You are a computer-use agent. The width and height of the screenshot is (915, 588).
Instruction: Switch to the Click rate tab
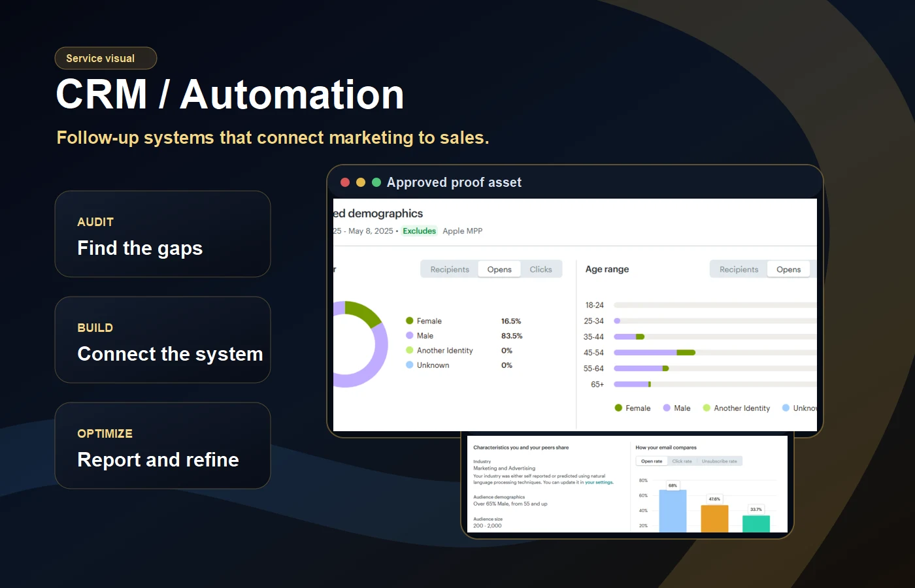pos(682,461)
